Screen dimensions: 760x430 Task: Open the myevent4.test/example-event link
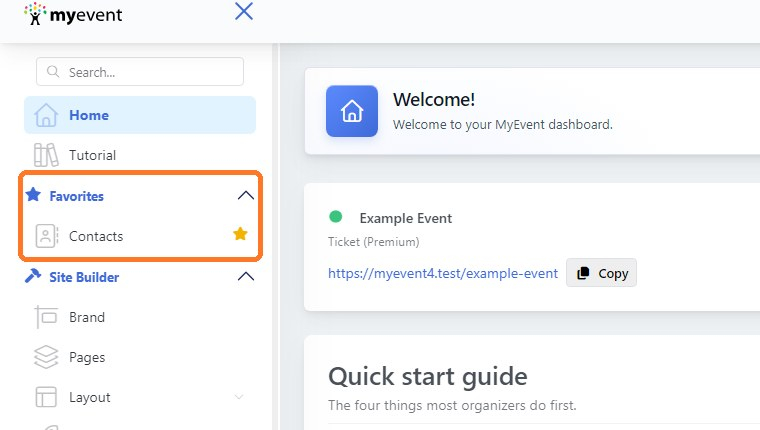pyautogui.click(x=443, y=273)
